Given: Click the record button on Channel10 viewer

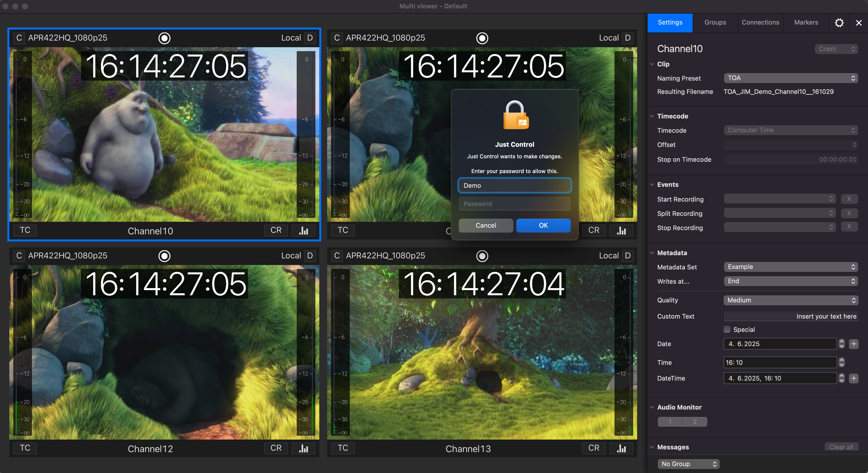Looking at the screenshot, I should [164, 38].
